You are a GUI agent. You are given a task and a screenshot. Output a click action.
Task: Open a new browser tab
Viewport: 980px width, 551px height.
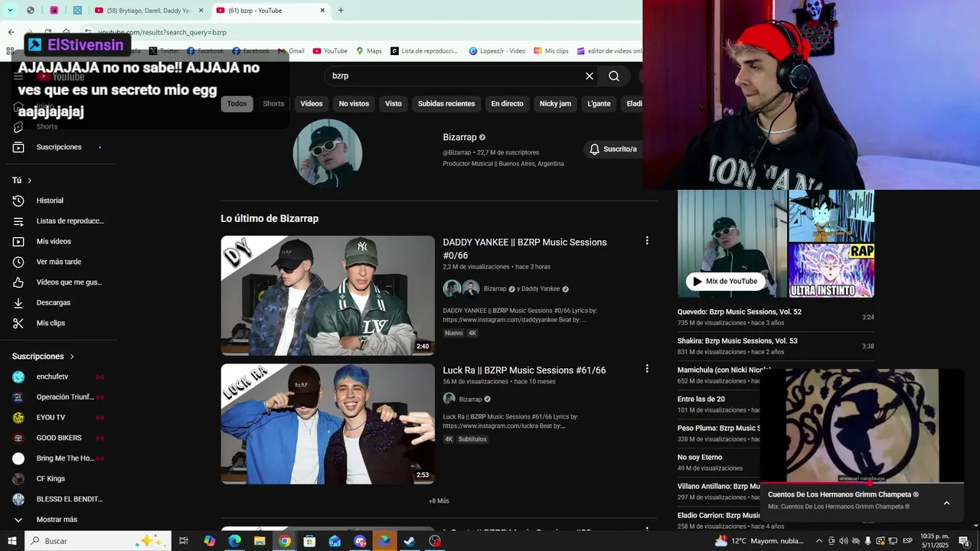coord(341,11)
